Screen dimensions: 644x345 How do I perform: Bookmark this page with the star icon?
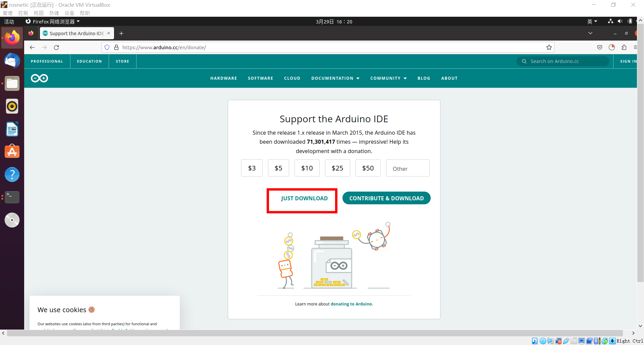pos(549,47)
